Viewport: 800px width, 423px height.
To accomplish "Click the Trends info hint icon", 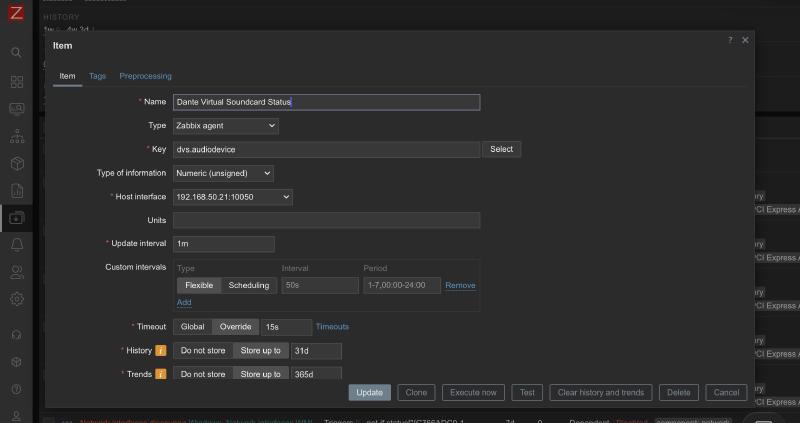I will click(x=161, y=374).
